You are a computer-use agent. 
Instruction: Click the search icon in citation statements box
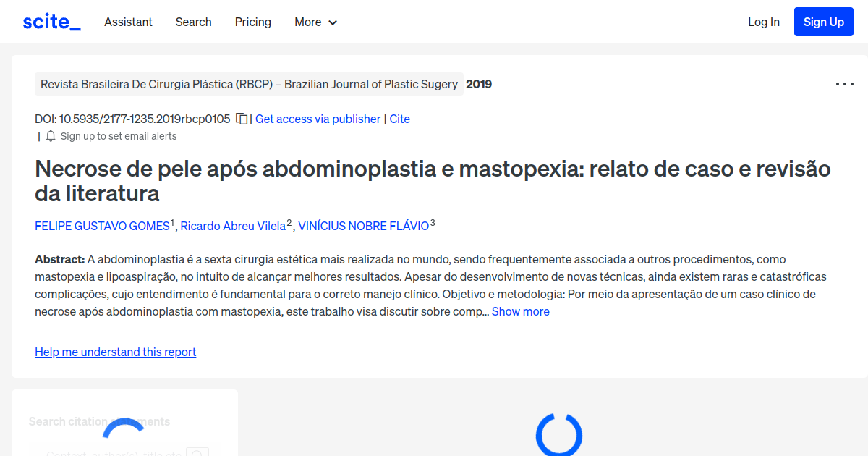(x=197, y=453)
